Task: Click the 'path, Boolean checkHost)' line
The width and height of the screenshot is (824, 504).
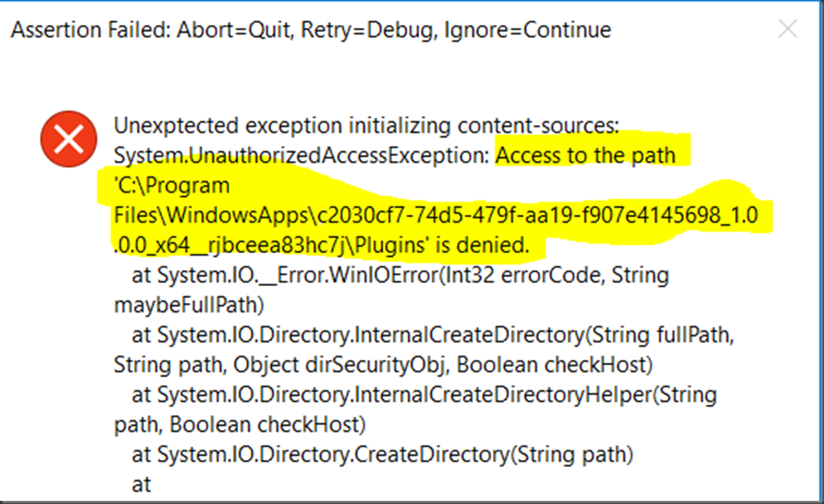Action: (x=240, y=425)
